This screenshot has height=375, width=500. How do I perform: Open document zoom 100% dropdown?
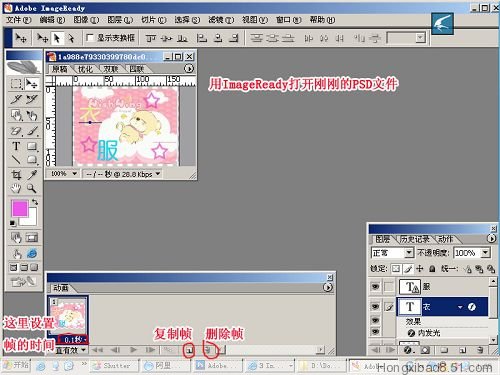pyautogui.click(x=75, y=174)
